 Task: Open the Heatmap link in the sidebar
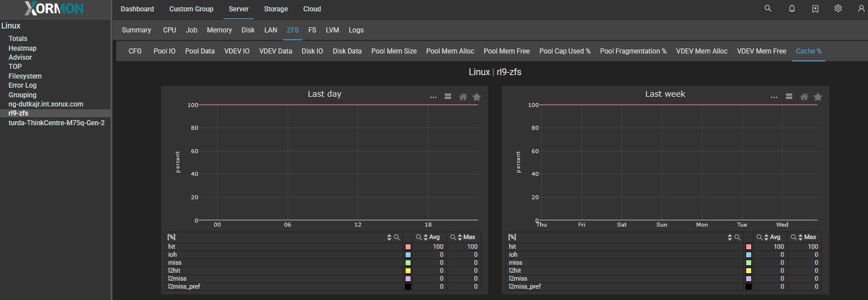(22, 48)
